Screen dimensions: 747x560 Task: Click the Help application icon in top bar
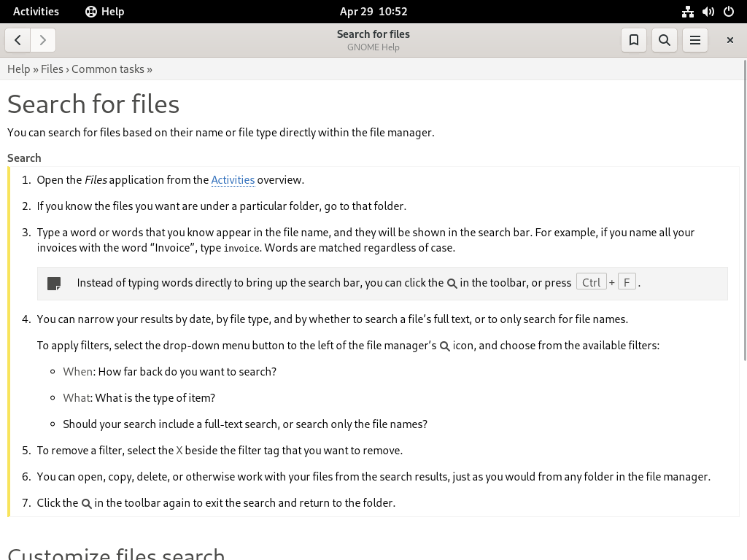coord(91,12)
